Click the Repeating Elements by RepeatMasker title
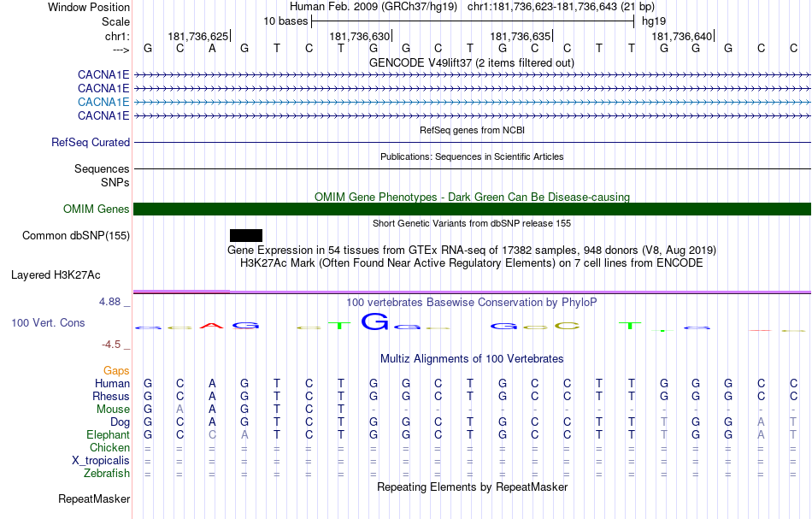812x519 pixels. (473, 487)
